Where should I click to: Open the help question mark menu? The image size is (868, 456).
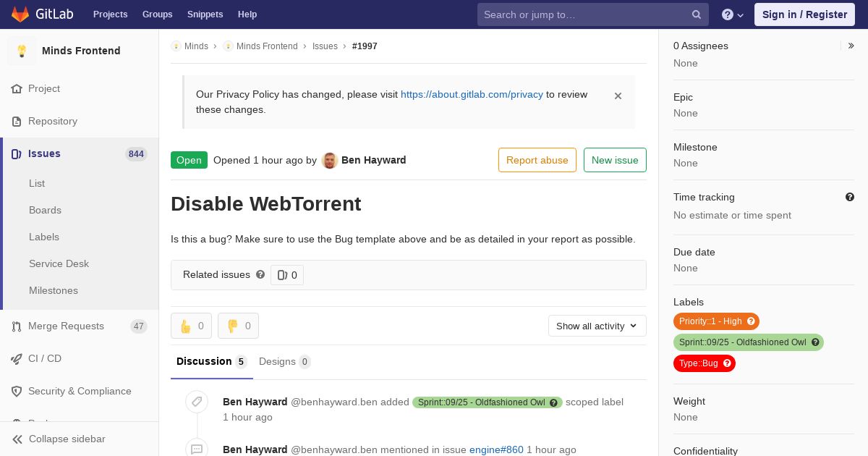[733, 14]
